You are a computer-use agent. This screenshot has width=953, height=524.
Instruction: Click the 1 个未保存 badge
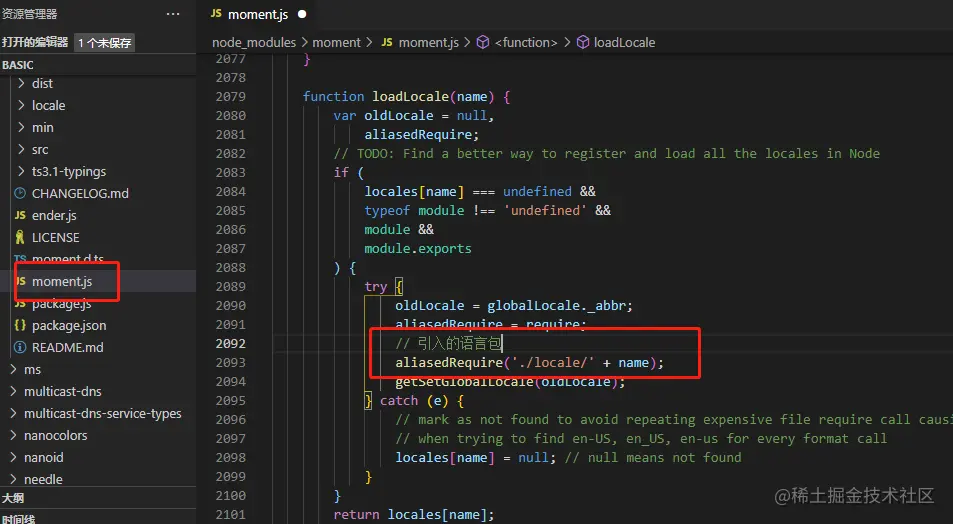[105, 43]
